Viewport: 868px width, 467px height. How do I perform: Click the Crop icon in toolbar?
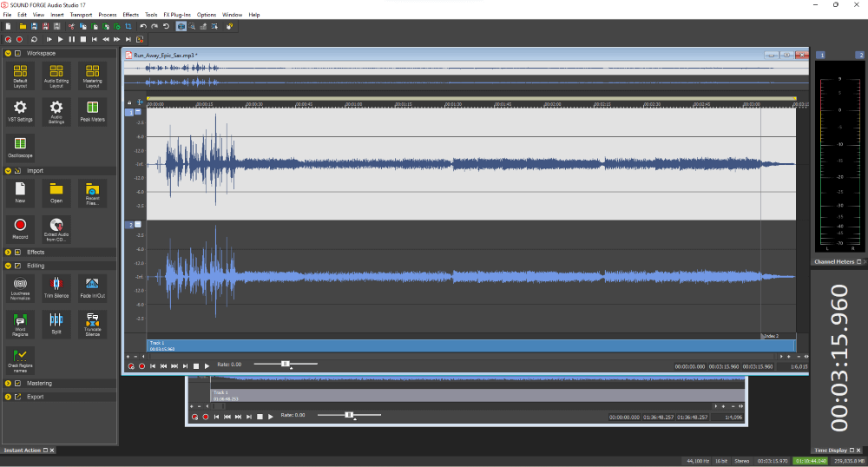click(128, 26)
